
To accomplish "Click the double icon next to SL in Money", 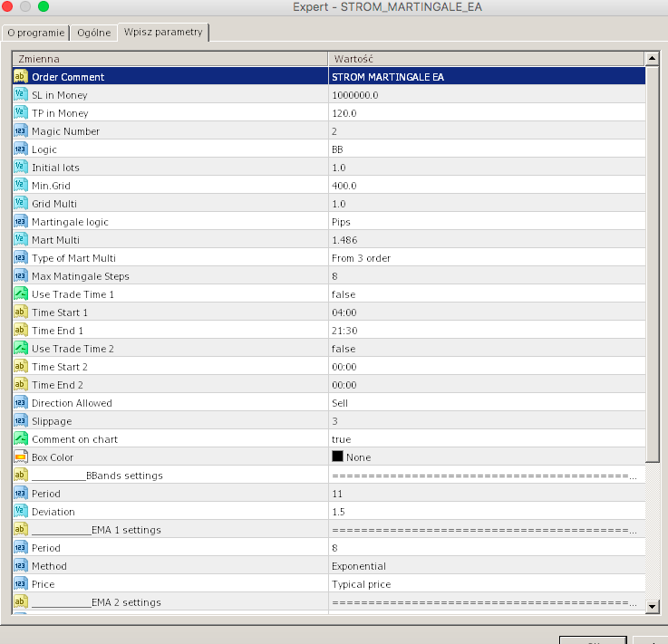I will (21, 94).
